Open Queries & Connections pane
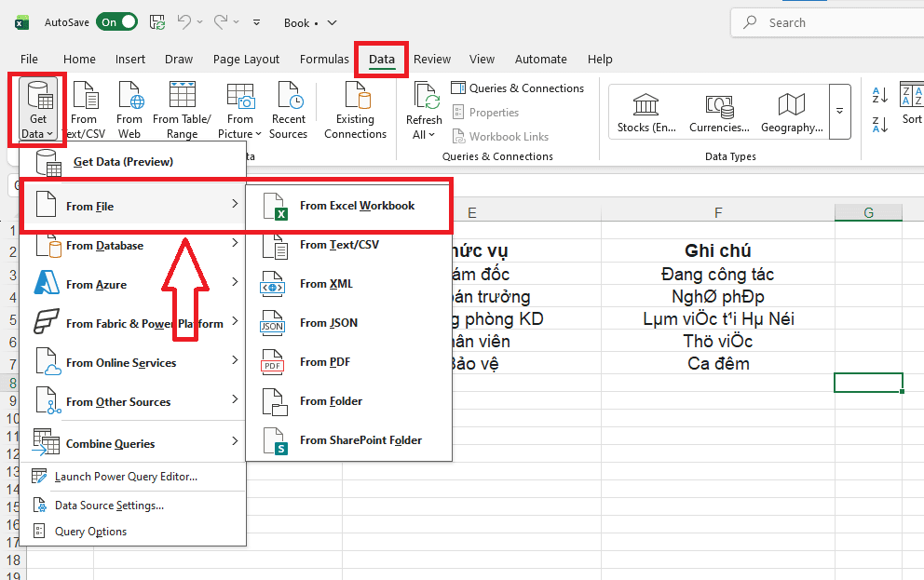The width and height of the screenshot is (924, 580). 517,88
